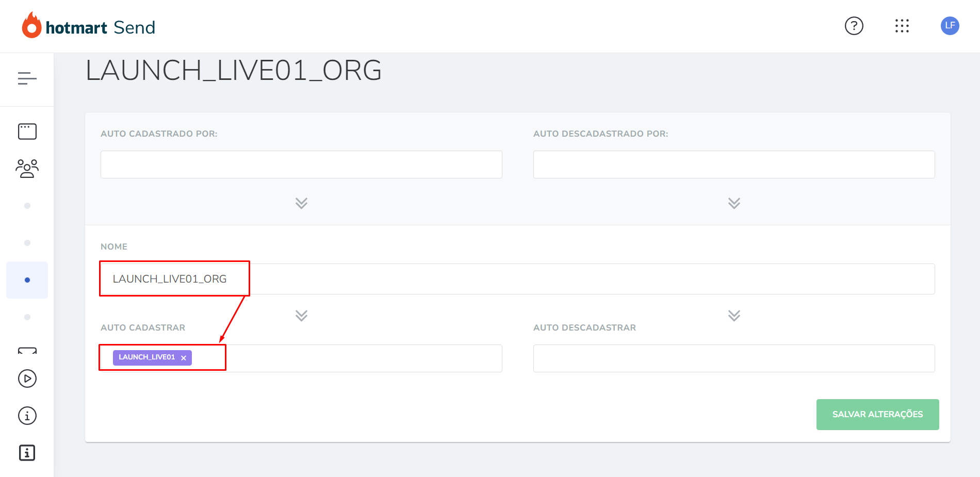Viewport: 980px width, 477px height.
Task: Click the Auto Descadastrar input field
Action: point(734,358)
